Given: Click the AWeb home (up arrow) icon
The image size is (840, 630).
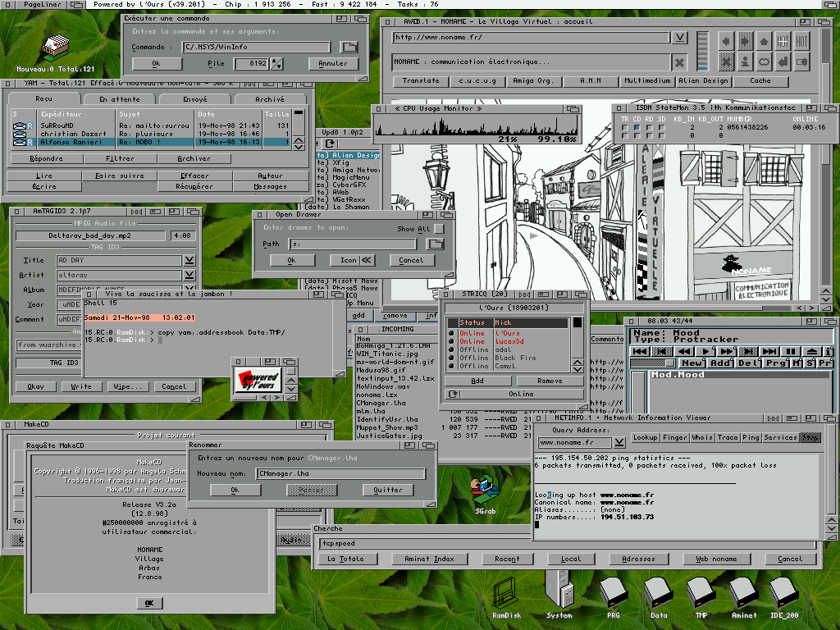Looking at the screenshot, I should point(764,41).
